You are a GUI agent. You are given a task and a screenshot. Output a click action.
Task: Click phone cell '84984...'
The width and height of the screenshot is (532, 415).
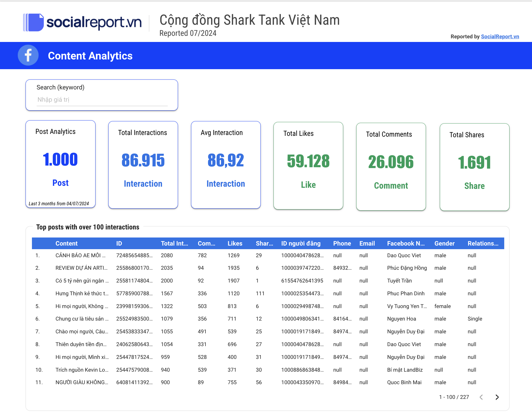tap(342, 382)
